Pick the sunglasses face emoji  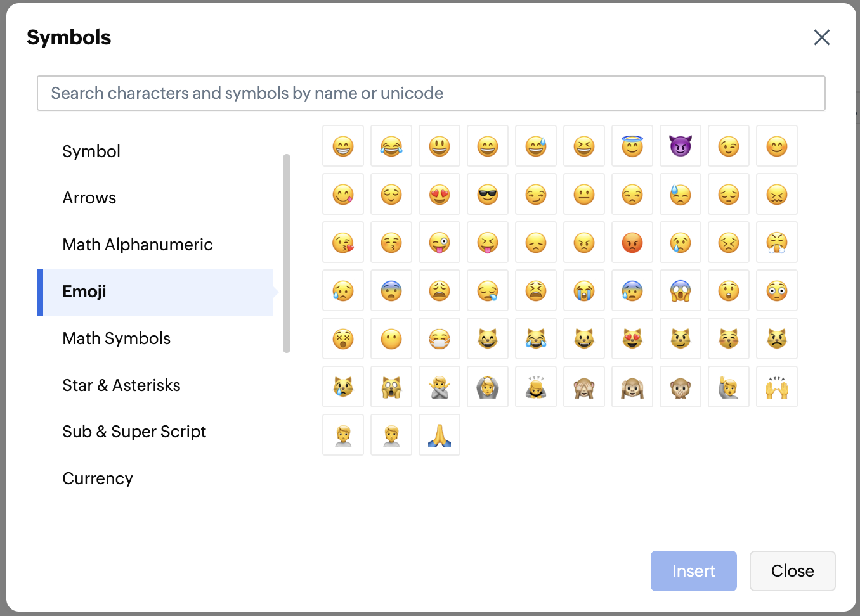[487, 195]
